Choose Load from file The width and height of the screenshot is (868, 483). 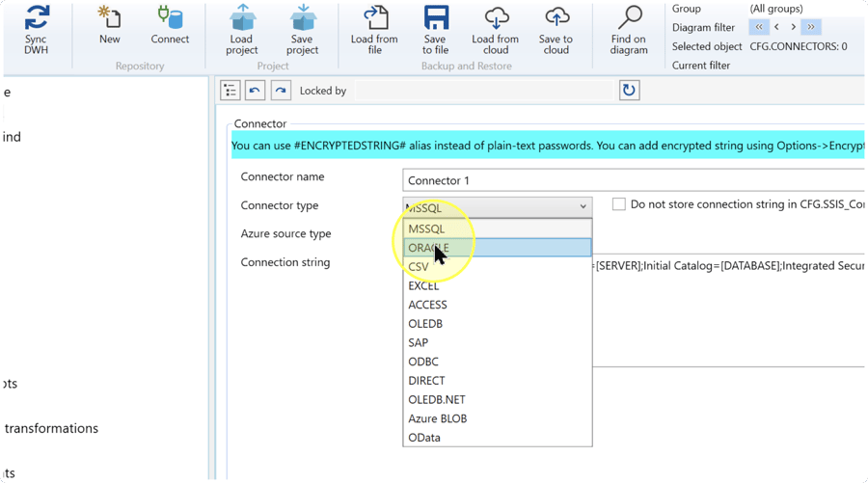(x=375, y=31)
